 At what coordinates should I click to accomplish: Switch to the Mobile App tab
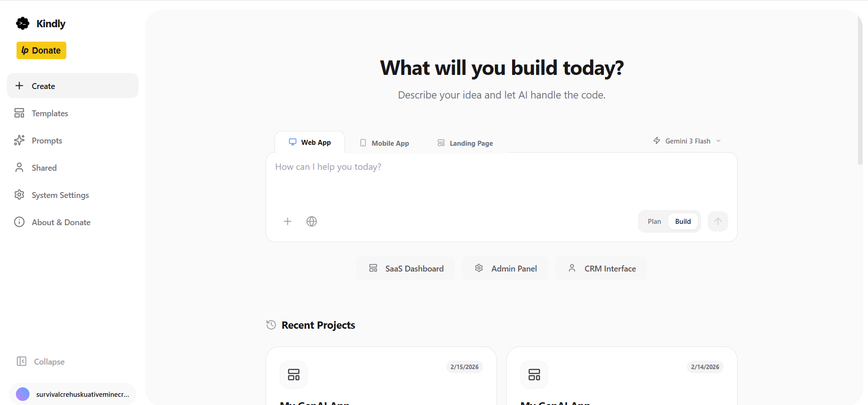click(x=384, y=143)
